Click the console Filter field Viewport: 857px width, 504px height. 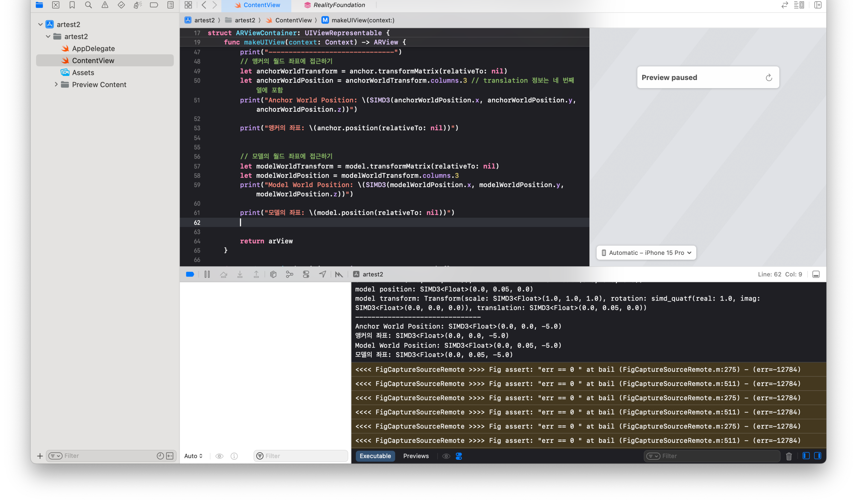coord(718,456)
